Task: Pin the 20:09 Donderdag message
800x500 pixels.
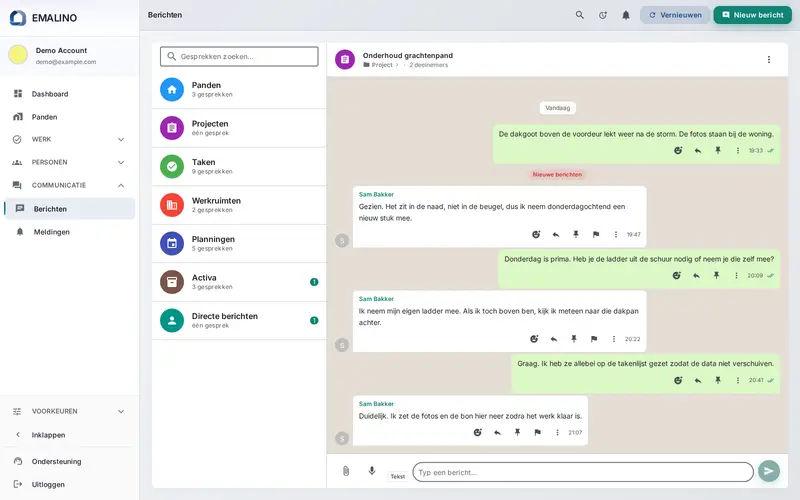Action: point(716,276)
